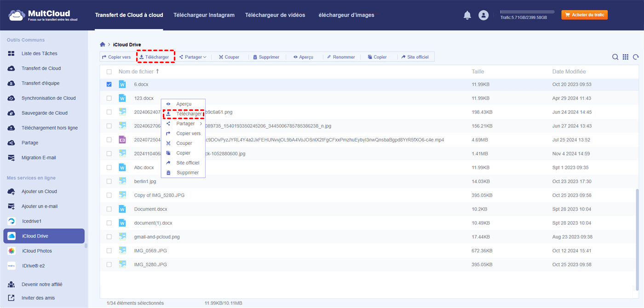Uncheck the 6.docx file checkbox
Image resolution: width=644 pixels, height=308 pixels.
click(x=109, y=85)
